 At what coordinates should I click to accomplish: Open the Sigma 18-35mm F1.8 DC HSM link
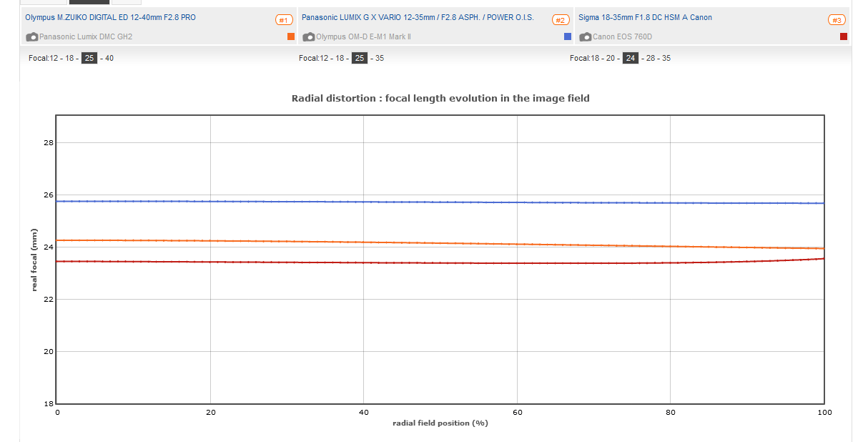tap(645, 17)
